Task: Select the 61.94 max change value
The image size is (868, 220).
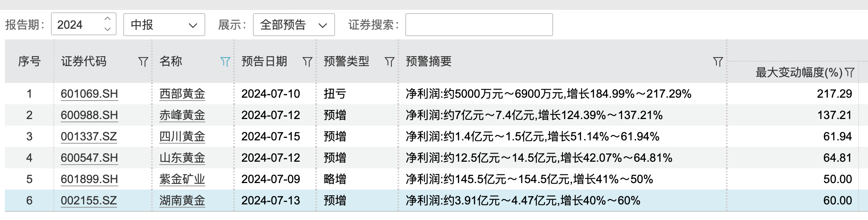Action: point(838,137)
